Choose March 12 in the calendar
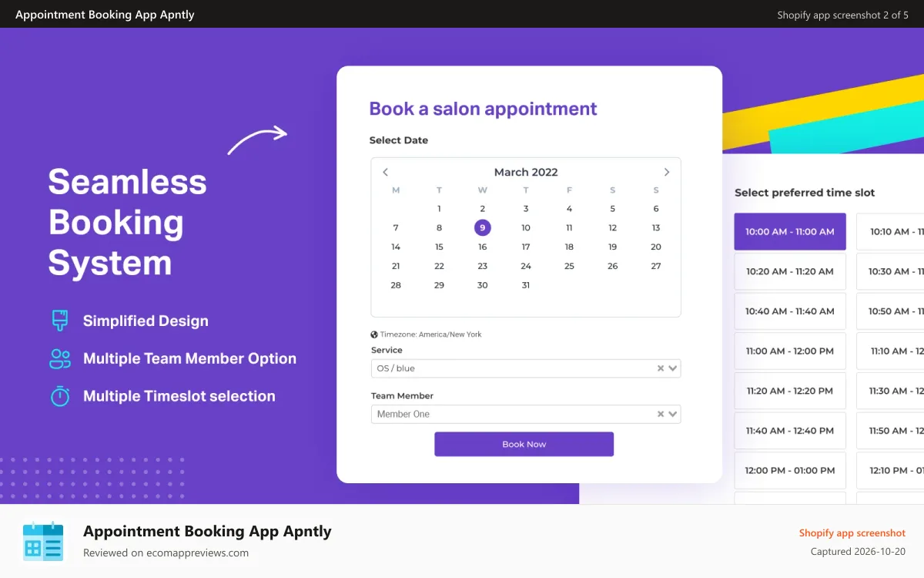Image resolution: width=924 pixels, height=578 pixels. 613,227
